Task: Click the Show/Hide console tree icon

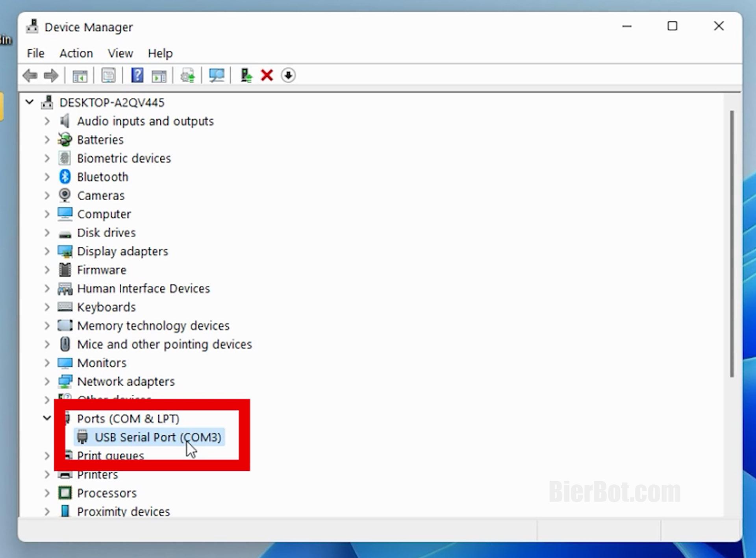Action: [80, 75]
